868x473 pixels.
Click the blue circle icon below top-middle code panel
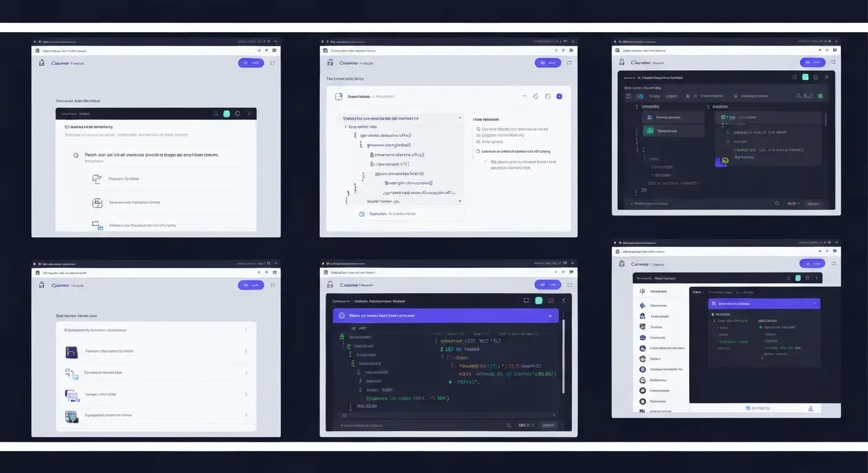coord(362,214)
